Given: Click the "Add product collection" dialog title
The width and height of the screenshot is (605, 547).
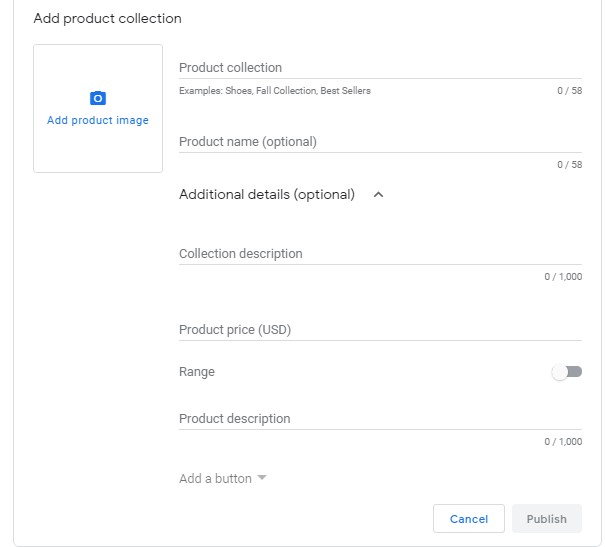Looking at the screenshot, I should (108, 19).
